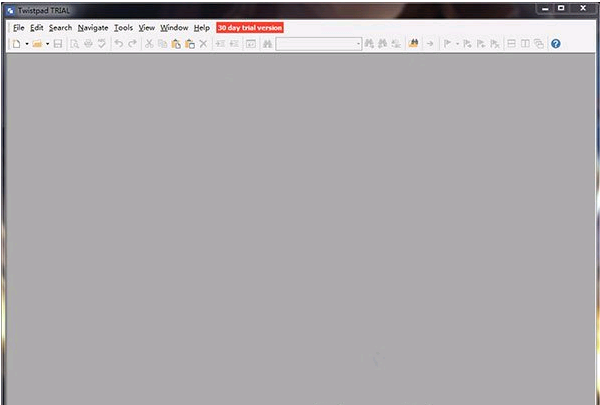Maximize the Twistpad TRIAL window
Screen dimensions: 600x405
(561, 8)
